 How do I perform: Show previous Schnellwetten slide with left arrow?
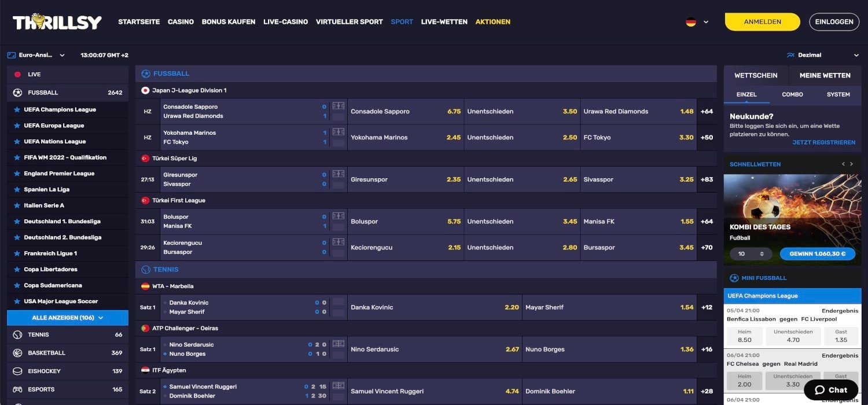843,164
